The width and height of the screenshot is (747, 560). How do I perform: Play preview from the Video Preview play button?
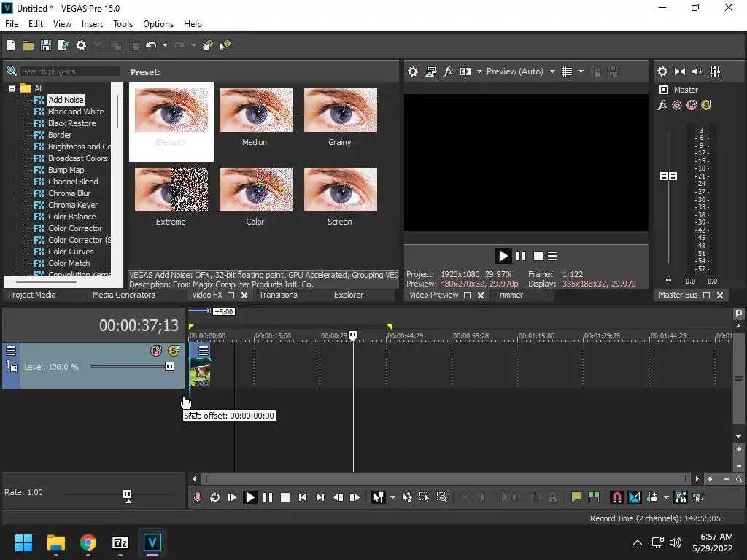[x=503, y=256]
